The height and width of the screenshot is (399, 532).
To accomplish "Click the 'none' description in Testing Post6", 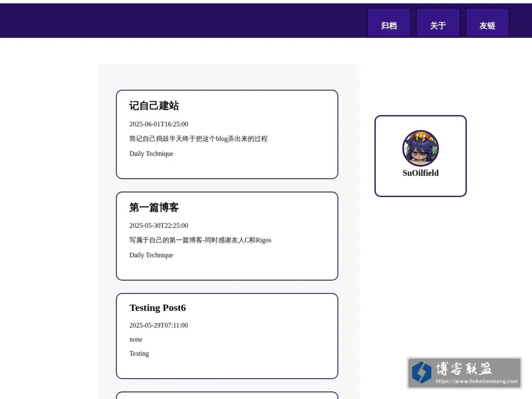I will [x=136, y=340].
